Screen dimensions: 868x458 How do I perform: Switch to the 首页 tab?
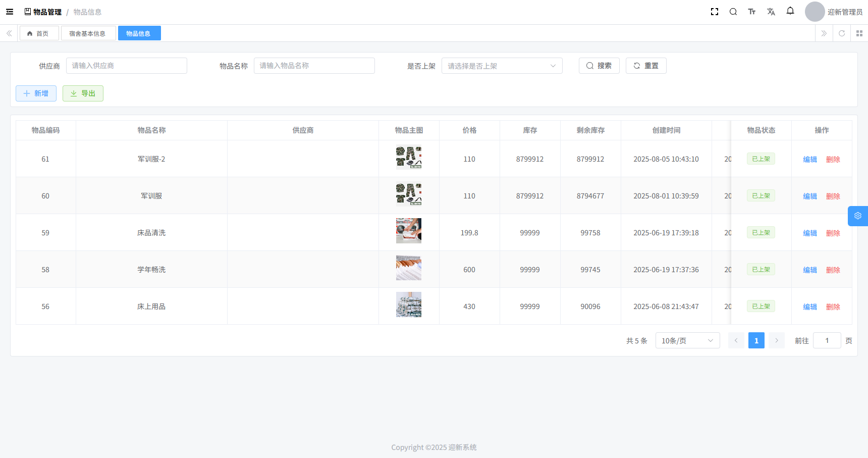click(x=39, y=33)
